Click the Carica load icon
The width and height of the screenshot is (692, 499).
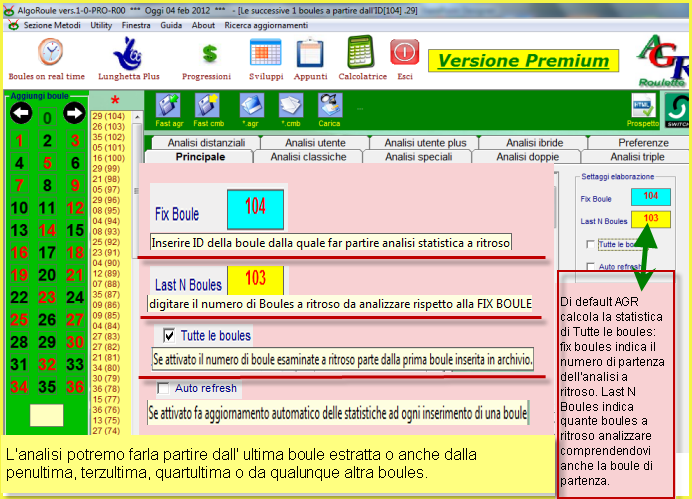328,106
